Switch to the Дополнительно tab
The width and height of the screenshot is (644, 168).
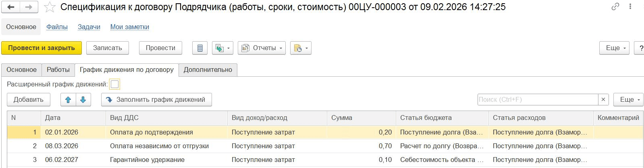click(x=208, y=70)
